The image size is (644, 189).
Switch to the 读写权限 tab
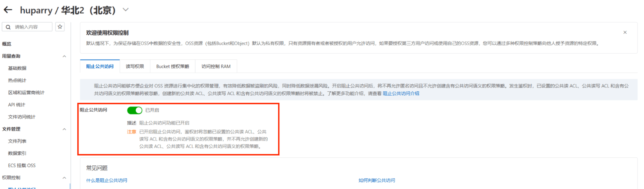[x=135, y=66]
